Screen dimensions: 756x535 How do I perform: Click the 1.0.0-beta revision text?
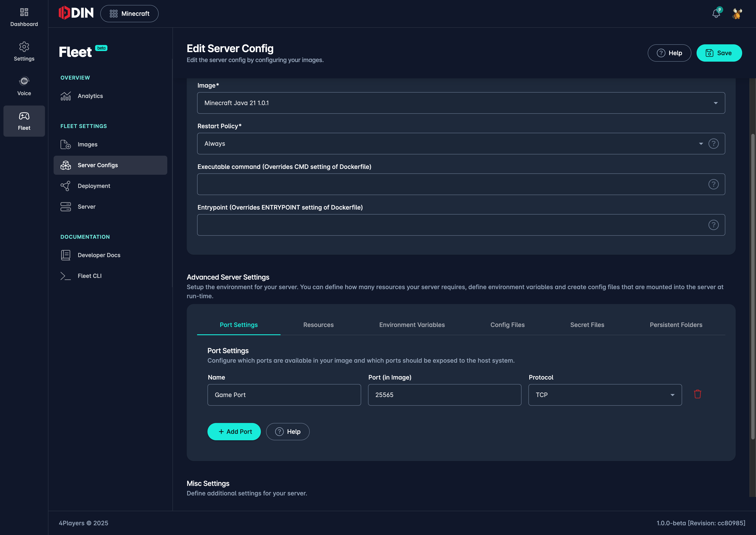pos(701,523)
